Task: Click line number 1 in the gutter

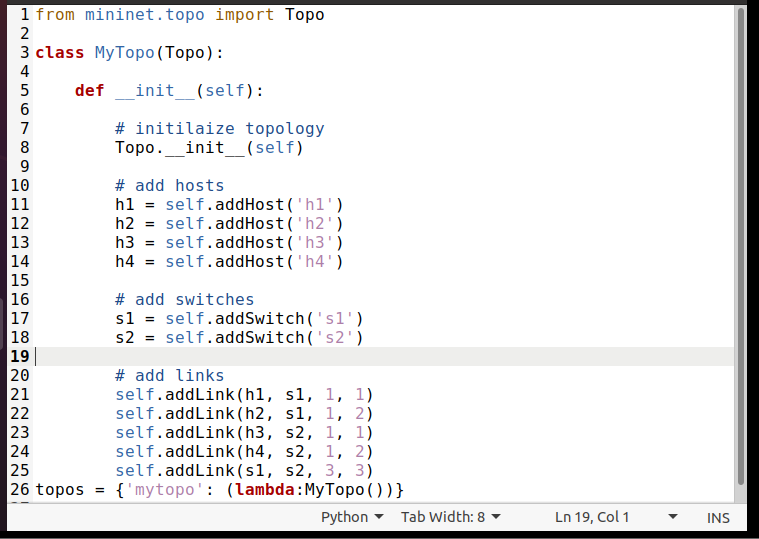Action: click(25, 15)
